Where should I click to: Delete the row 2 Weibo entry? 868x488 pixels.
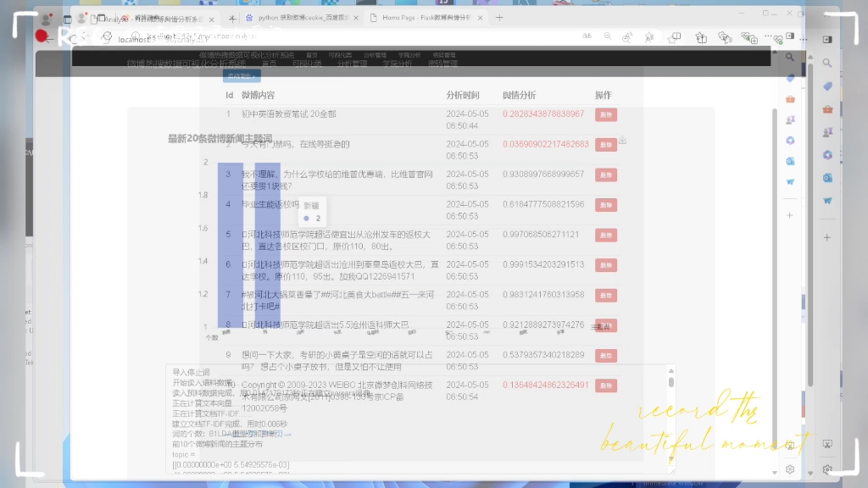(x=605, y=144)
